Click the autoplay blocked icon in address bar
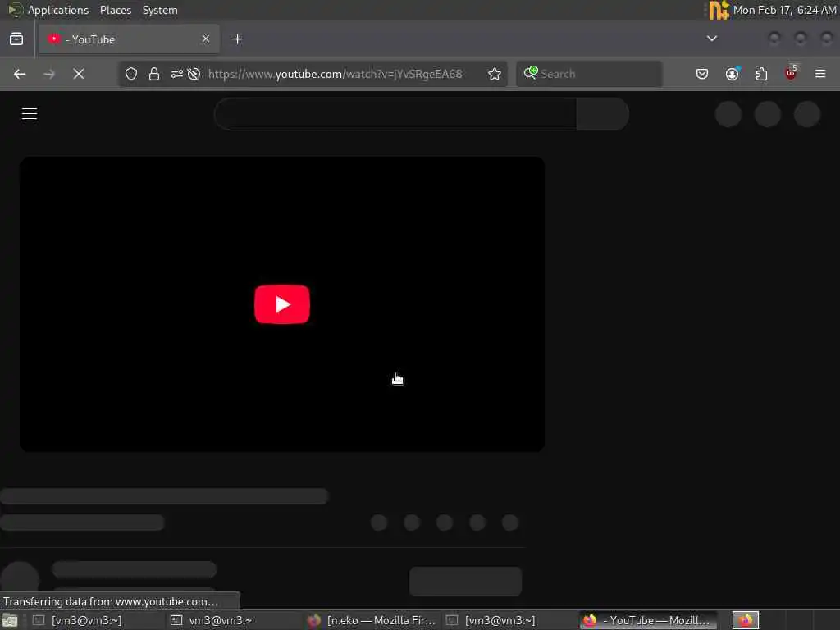The height and width of the screenshot is (630, 840). (x=194, y=74)
